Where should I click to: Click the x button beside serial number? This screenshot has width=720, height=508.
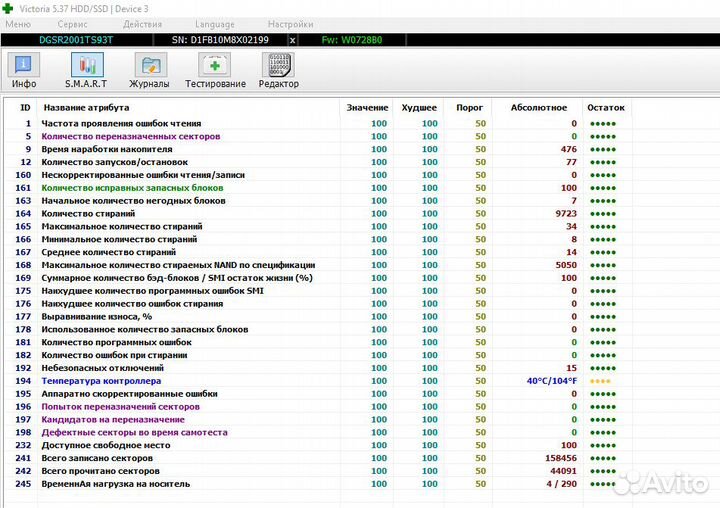[x=292, y=39]
